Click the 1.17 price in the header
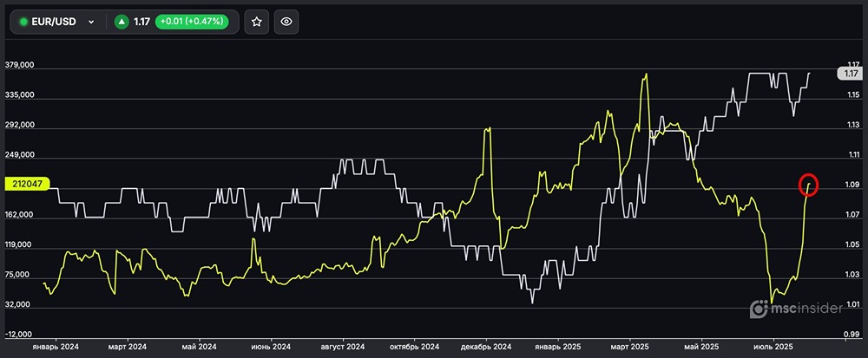Screen dimensions: 868x358 point(141,22)
